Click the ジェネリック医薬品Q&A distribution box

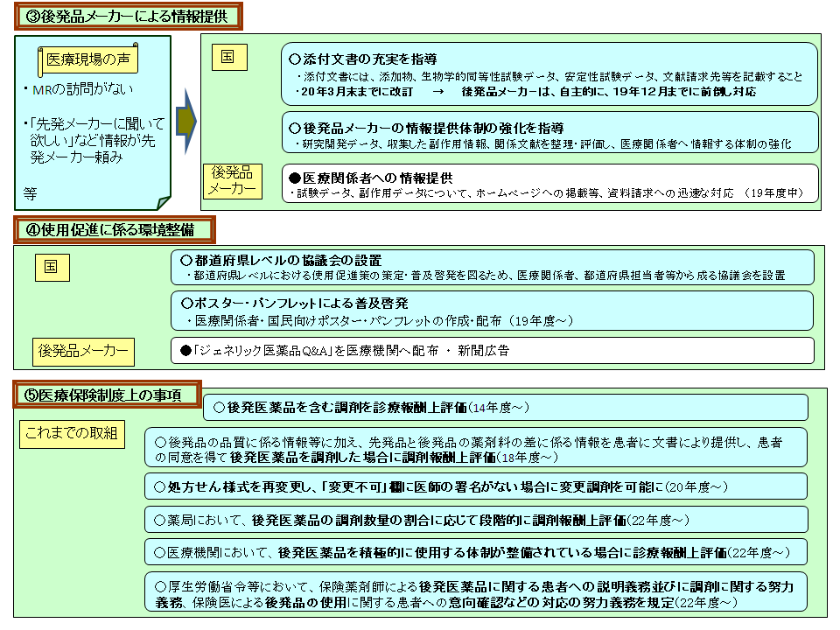pyautogui.click(x=492, y=350)
